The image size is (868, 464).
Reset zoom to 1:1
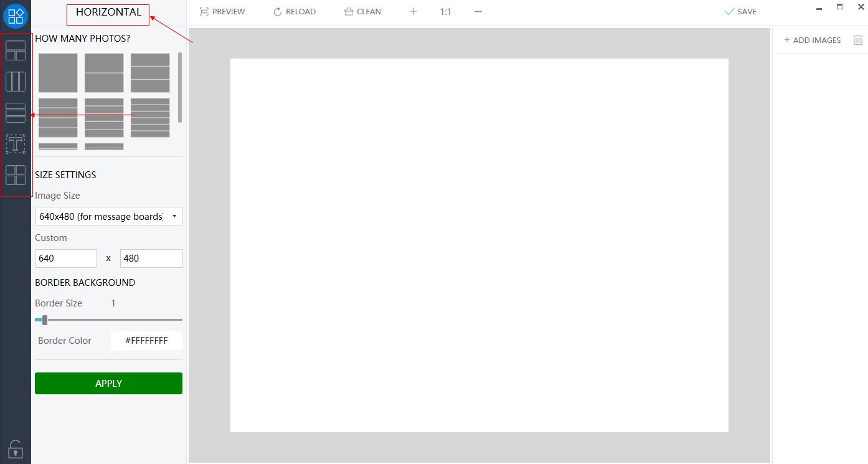coord(445,11)
